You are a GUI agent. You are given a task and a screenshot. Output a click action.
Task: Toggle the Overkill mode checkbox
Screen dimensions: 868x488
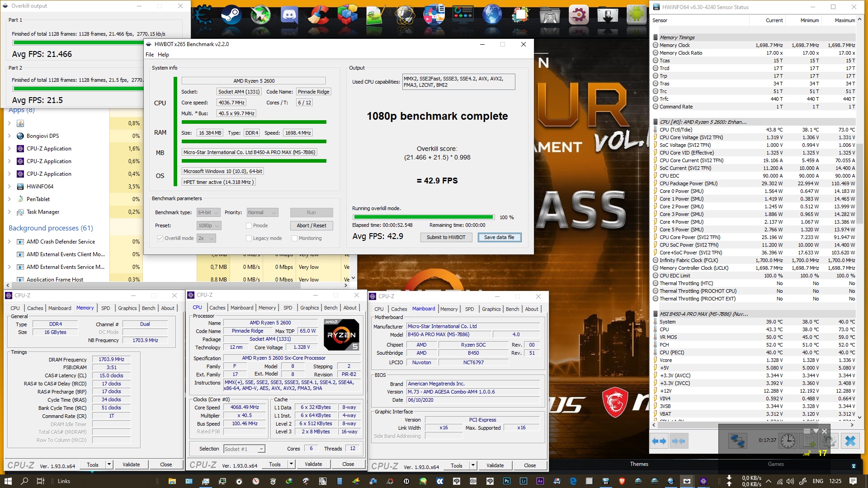click(x=160, y=238)
